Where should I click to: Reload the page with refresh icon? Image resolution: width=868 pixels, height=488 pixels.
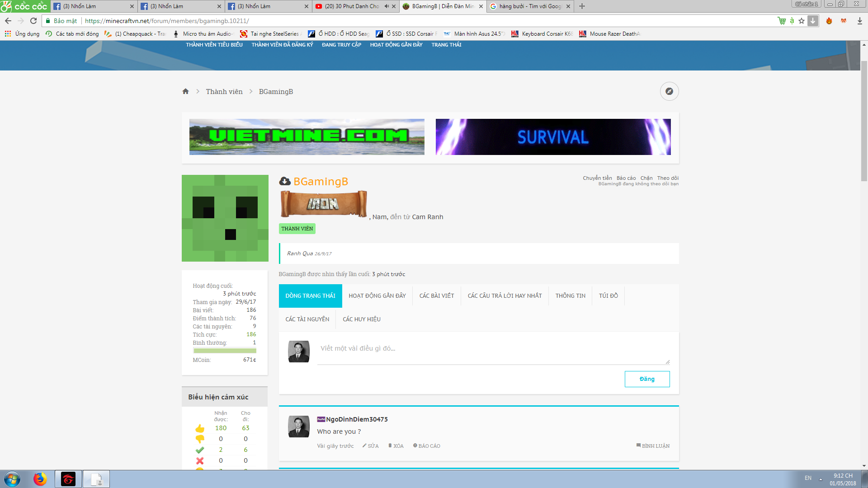click(33, 21)
